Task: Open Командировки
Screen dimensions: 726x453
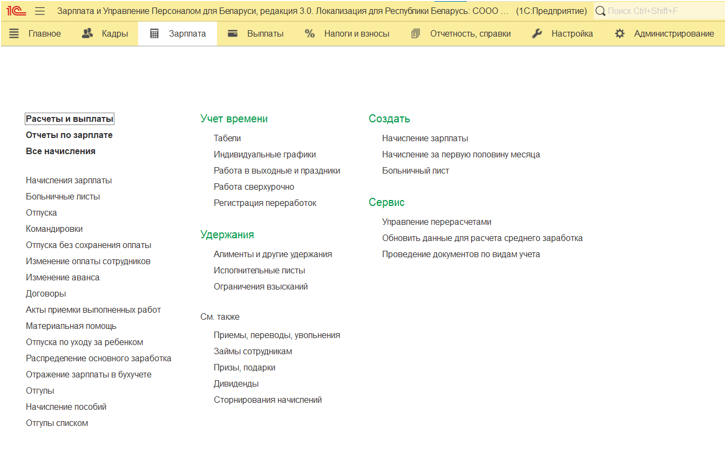Action: [x=54, y=229]
